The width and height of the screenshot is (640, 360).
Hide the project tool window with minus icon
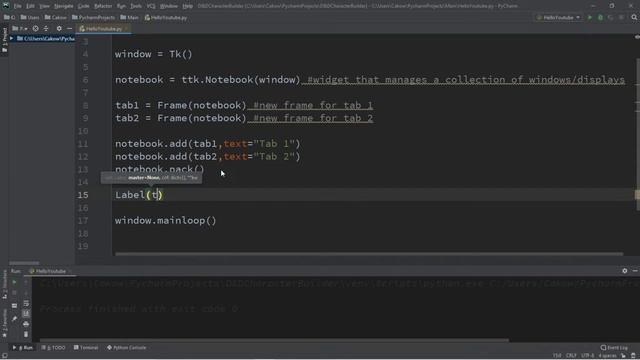[x=69, y=29]
